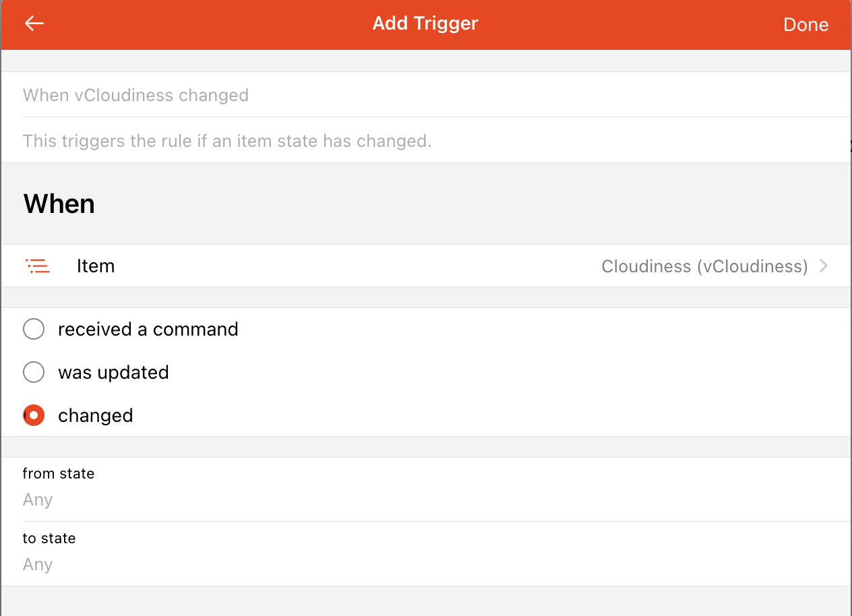Click the 'received a command' option text

148,330
